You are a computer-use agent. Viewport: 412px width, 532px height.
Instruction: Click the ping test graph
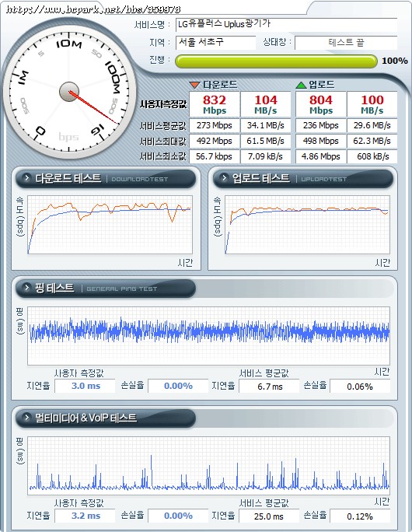[x=208, y=336]
